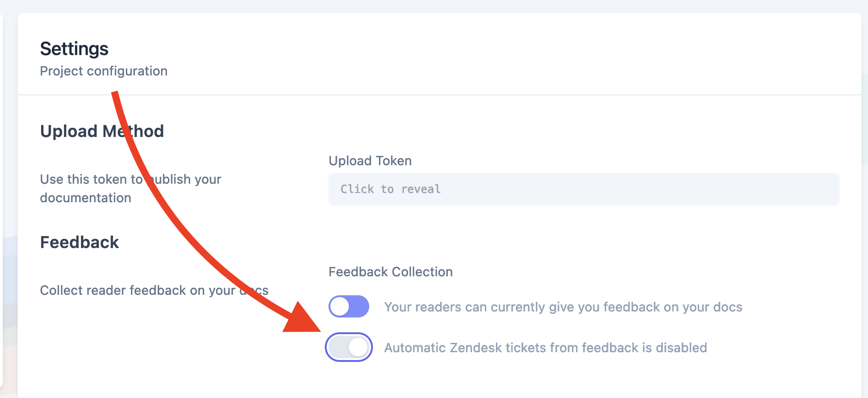Click the Feedback section header
Viewport: 868px width, 398px height.
(80, 242)
